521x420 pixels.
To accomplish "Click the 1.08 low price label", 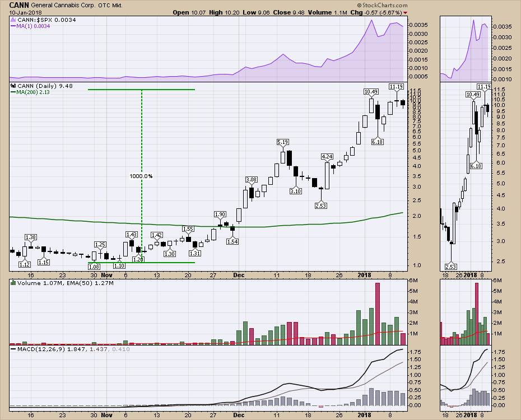I will tap(94, 267).
